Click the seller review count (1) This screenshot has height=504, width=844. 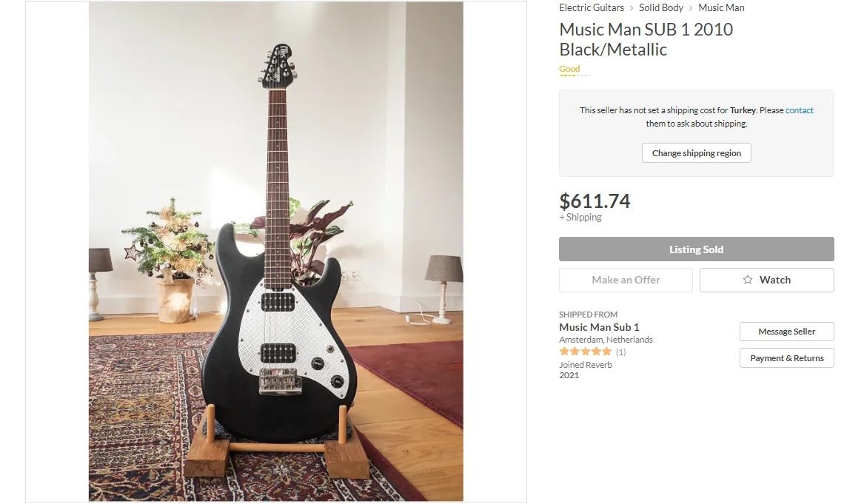pos(620,352)
